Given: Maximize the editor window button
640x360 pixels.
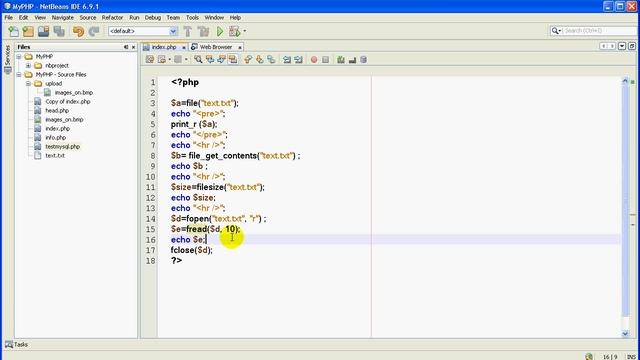Looking at the screenshot, I should coord(632,47).
